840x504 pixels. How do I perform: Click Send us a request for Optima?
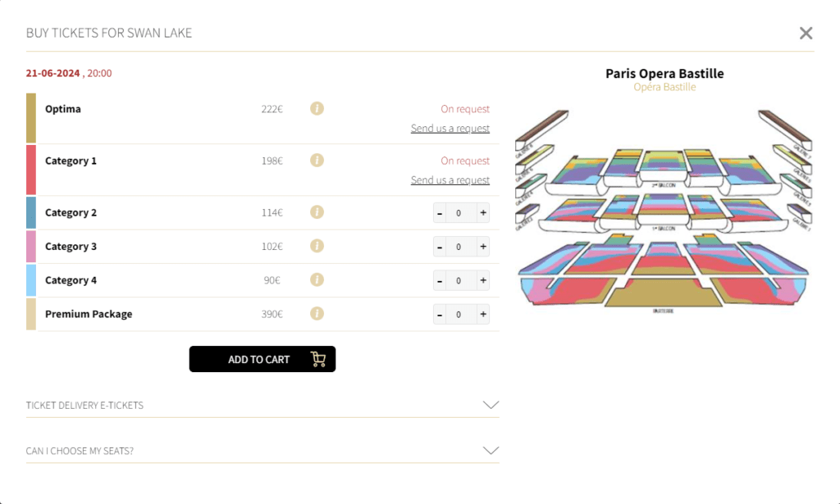pos(450,129)
